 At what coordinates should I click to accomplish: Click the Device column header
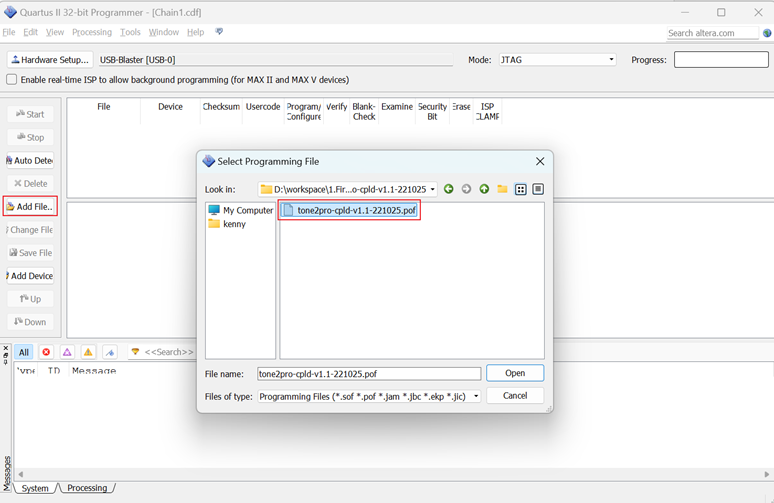click(170, 107)
